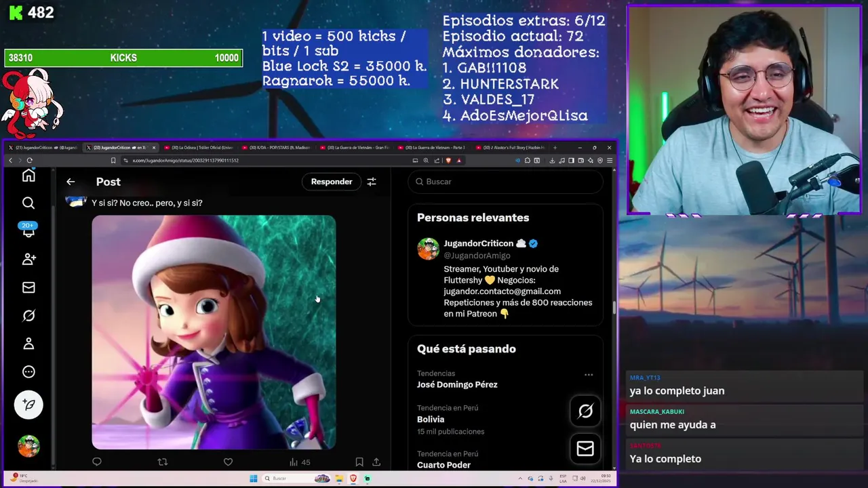
Task: Open browser hamburger menu
Action: (x=610, y=161)
